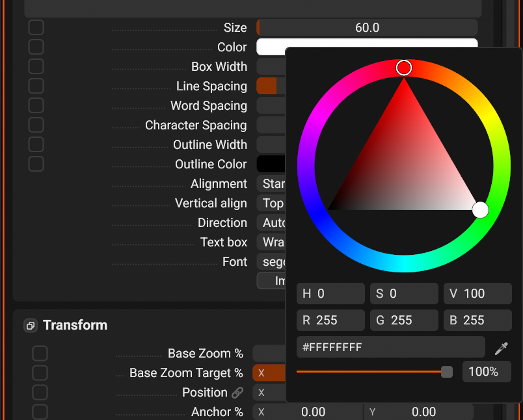Click the Base Zoom Target % X field
Image resolution: width=523 pixels, height=420 pixels.
click(269, 373)
